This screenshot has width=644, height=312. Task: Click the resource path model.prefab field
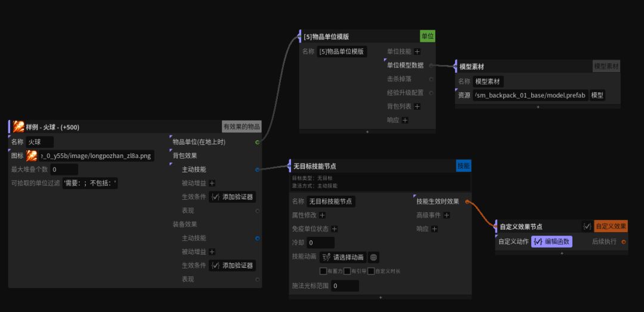pyautogui.click(x=530, y=95)
